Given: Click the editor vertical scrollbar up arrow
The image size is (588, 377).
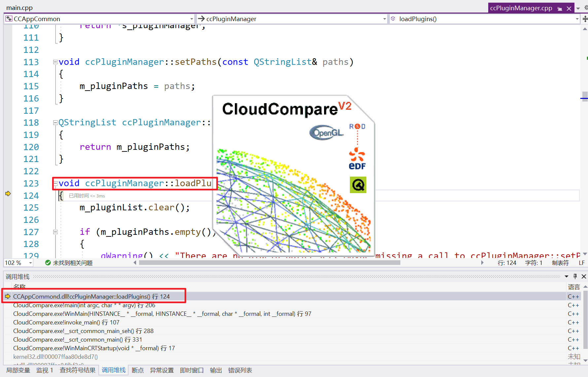Looking at the screenshot, I should click(x=585, y=29).
